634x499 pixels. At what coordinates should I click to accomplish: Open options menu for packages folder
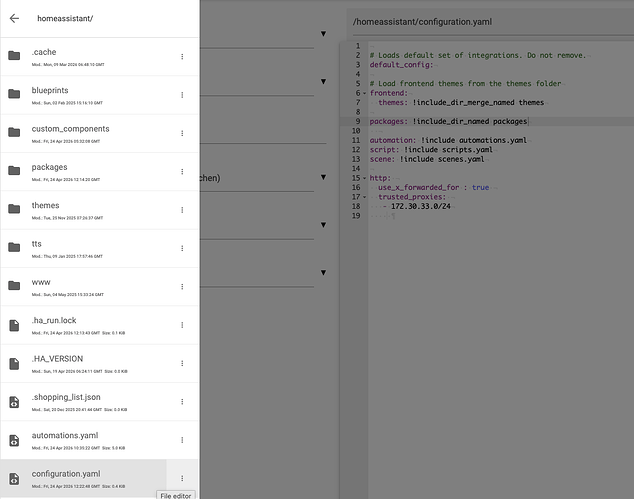[182, 172]
